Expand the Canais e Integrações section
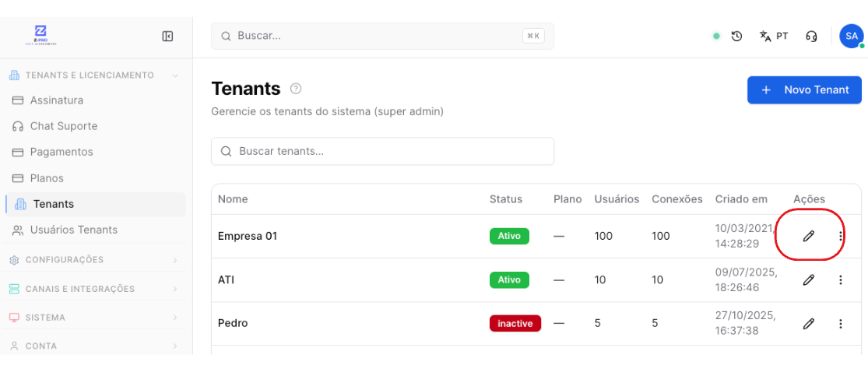 (94, 289)
